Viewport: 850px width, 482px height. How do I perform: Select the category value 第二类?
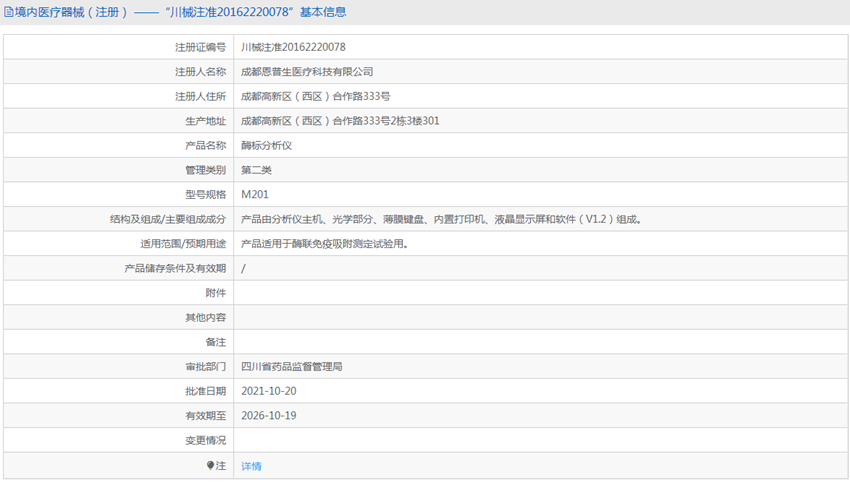(x=256, y=170)
